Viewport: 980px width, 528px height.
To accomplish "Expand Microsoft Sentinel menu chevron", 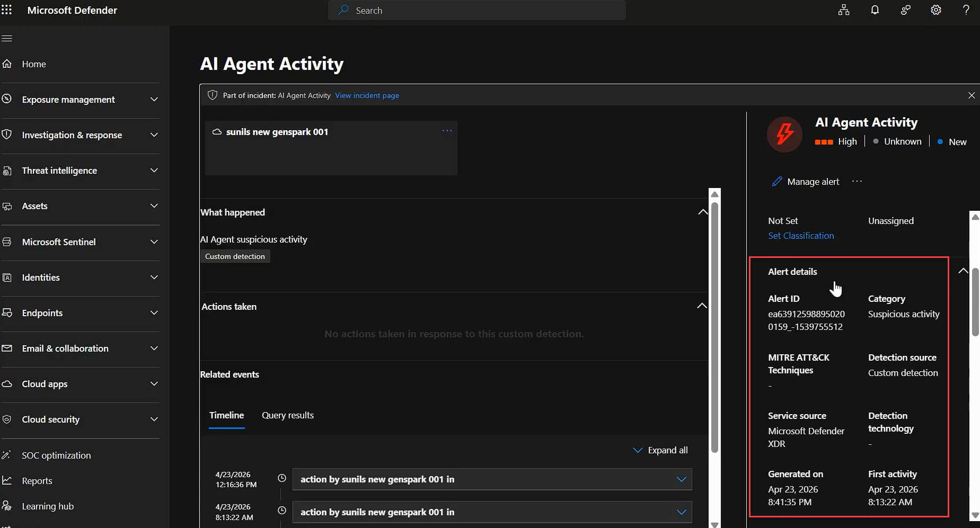I will pos(154,241).
